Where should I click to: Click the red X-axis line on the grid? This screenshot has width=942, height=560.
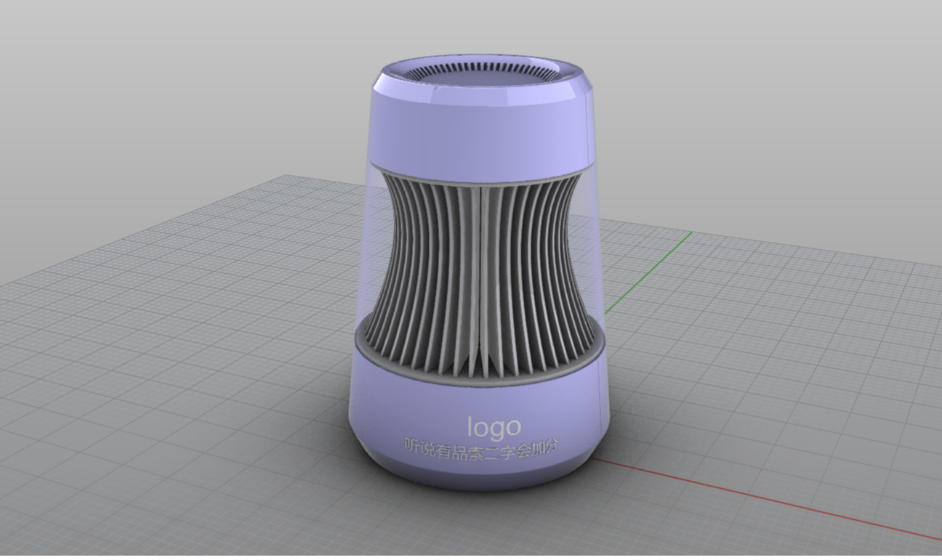pos(763,501)
